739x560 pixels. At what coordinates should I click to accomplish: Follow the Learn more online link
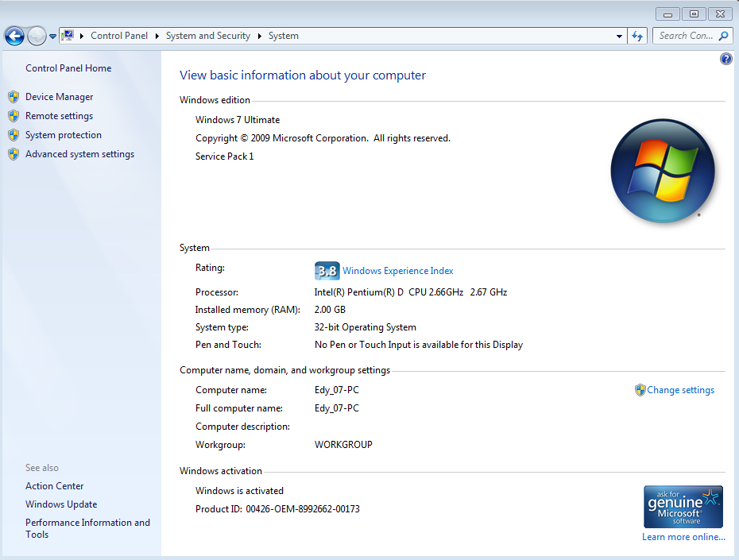[x=683, y=537]
